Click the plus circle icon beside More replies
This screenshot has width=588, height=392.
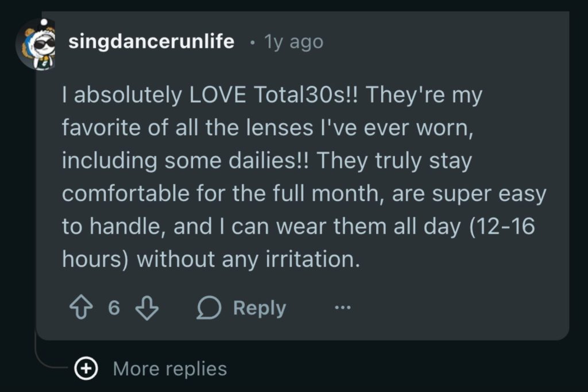click(x=87, y=368)
